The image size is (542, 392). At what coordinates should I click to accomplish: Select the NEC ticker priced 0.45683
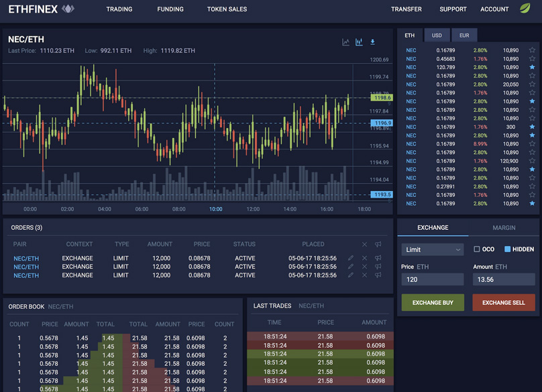click(x=411, y=59)
